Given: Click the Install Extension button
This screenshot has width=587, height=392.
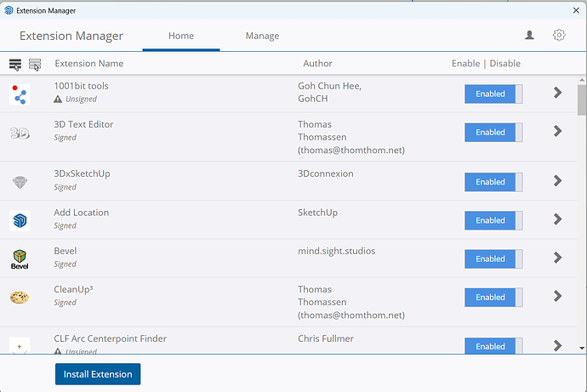Looking at the screenshot, I should [98, 374].
